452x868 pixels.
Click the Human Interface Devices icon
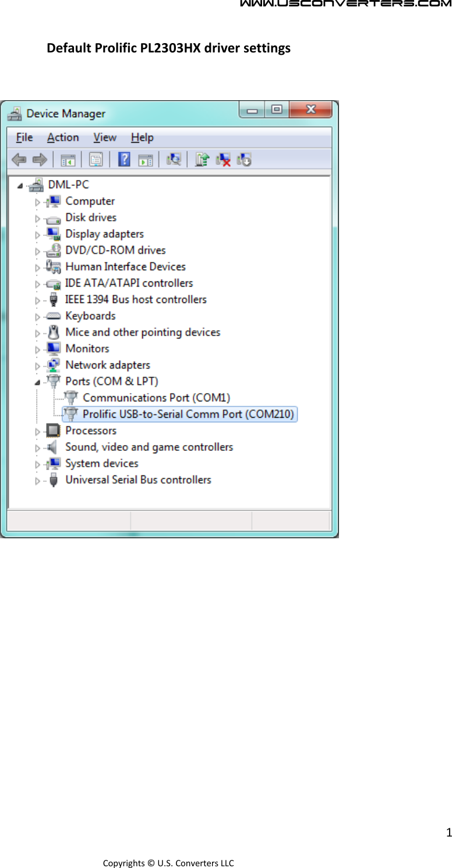53,267
